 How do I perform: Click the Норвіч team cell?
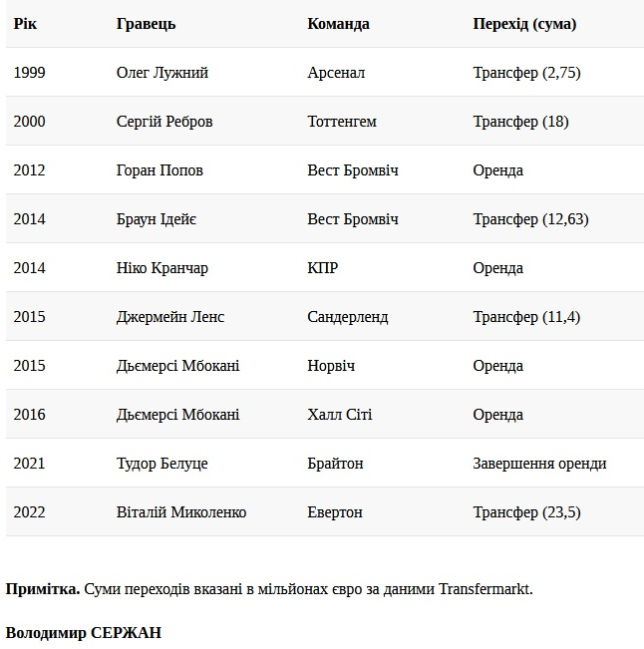(332, 366)
